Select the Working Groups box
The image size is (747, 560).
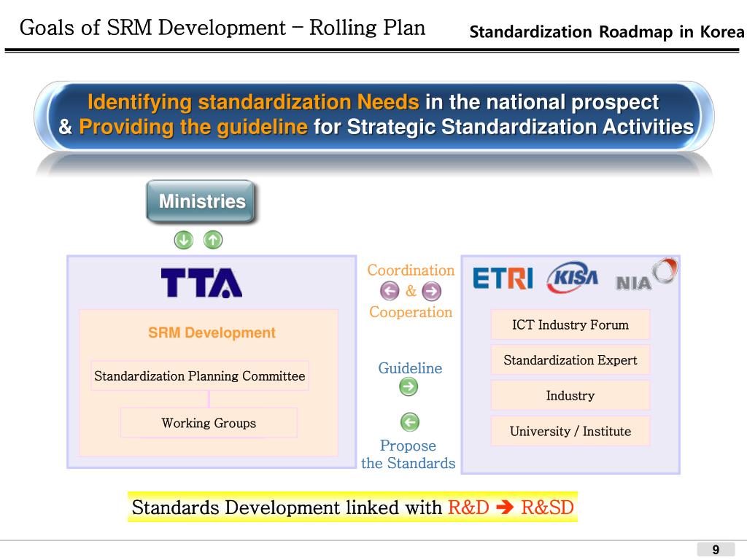click(x=209, y=423)
